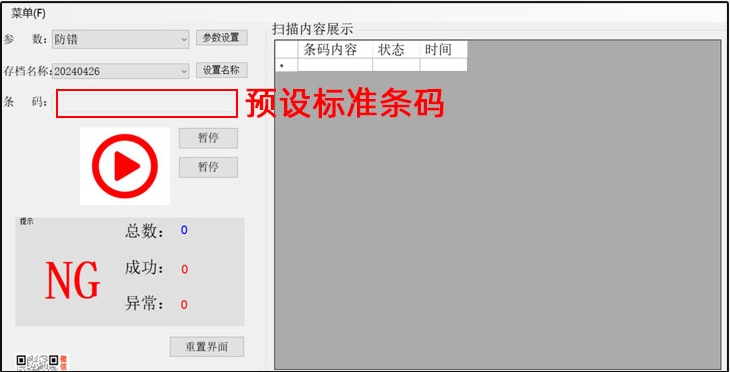Image resolution: width=730 pixels, height=372 pixels.
Task: Click the 参数设置 button
Action: tap(222, 38)
